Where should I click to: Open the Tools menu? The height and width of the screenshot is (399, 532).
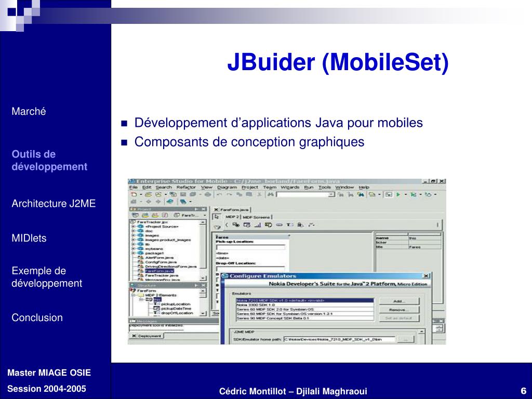325,187
